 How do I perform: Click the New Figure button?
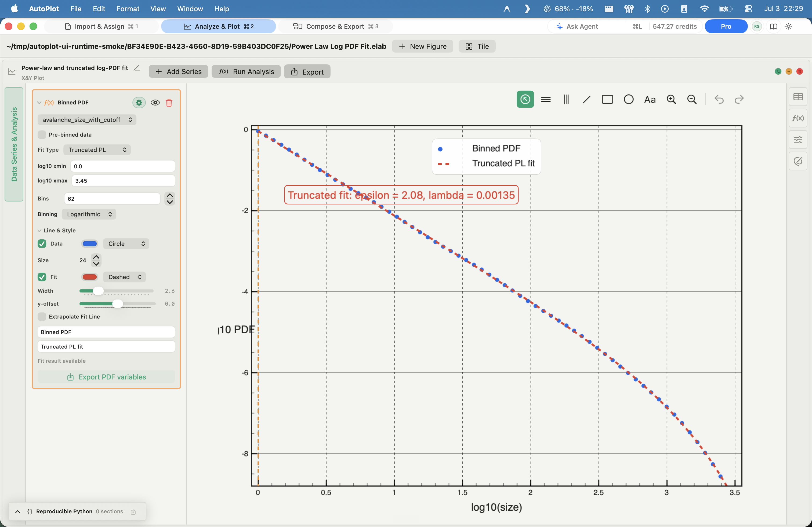point(422,46)
